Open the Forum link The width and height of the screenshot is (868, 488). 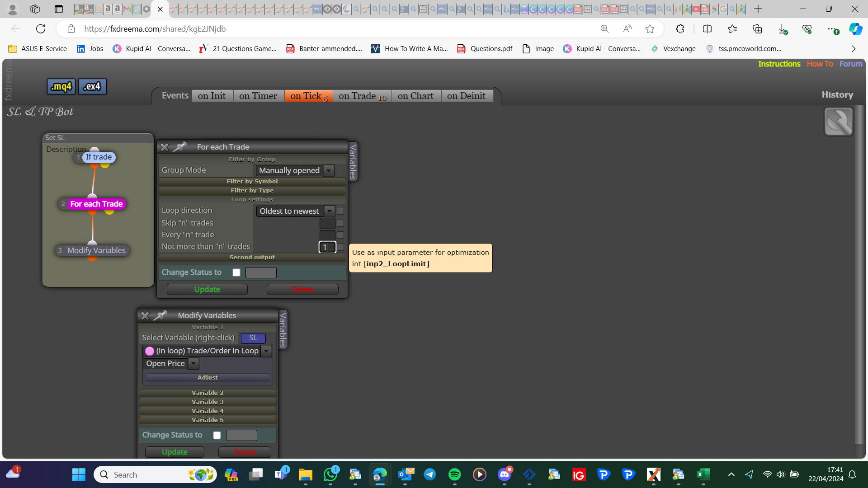click(851, 64)
